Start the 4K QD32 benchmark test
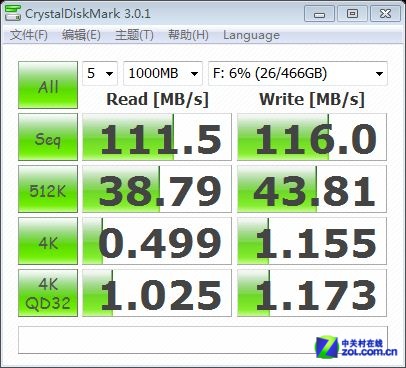The height and width of the screenshot is (368, 406). [x=48, y=293]
